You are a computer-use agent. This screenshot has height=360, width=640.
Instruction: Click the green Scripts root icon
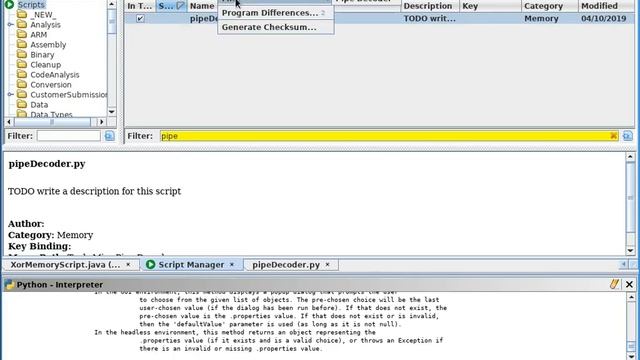(9, 4)
